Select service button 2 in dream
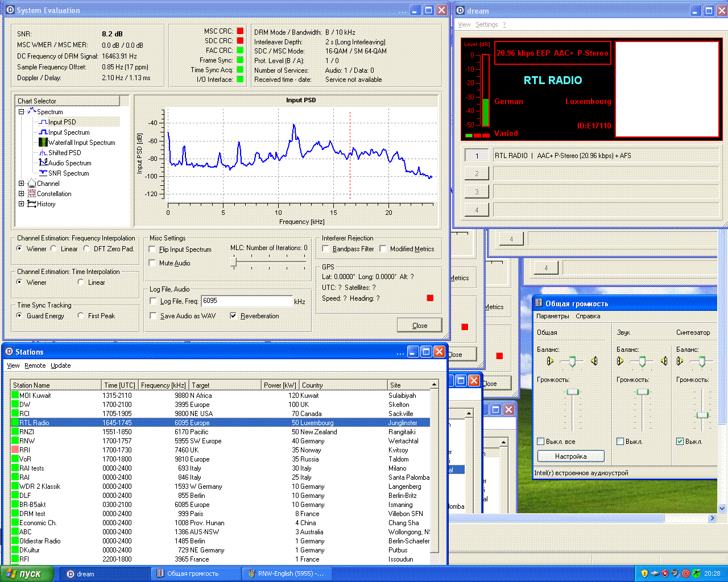 (x=477, y=174)
